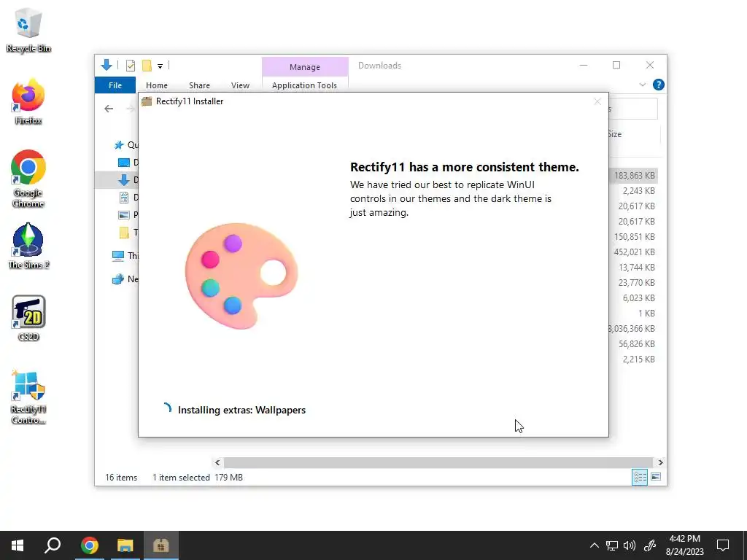The image size is (747, 560).
Task: Select The Sims 2 desktop shortcut
Action: pyautogui.click(x=28, y=246)
